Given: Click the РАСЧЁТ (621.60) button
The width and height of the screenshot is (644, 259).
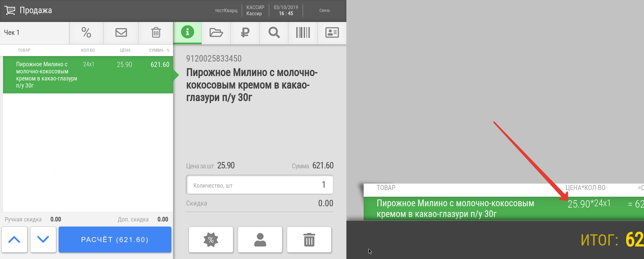Looking at the screenshot, I should click(x=115, y=240).
